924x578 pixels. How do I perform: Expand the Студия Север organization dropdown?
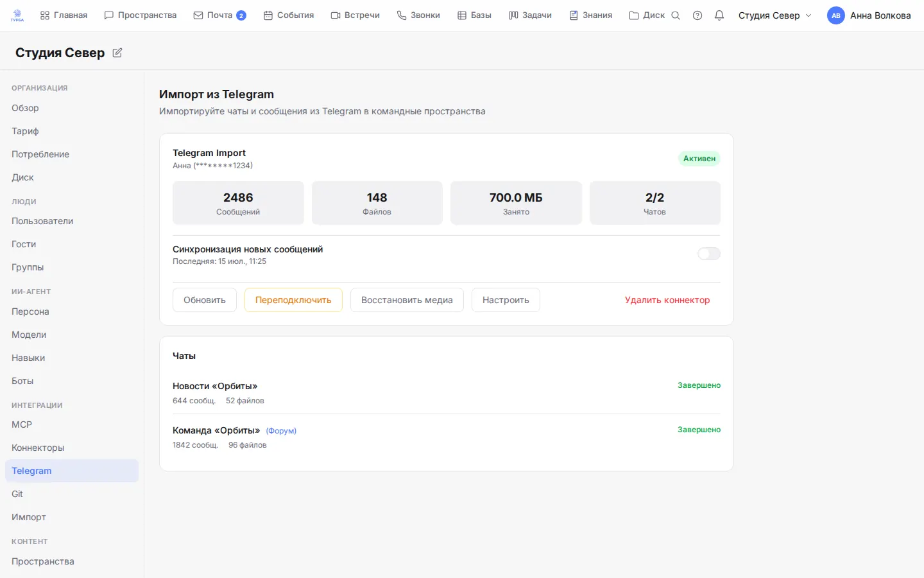tap(775, 15)
